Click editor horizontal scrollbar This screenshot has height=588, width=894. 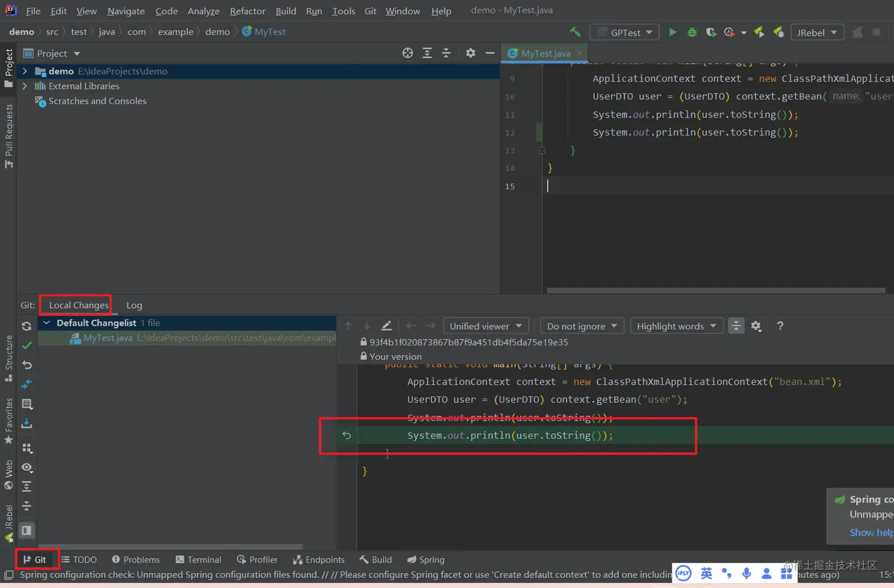click(x=715, y=290)
